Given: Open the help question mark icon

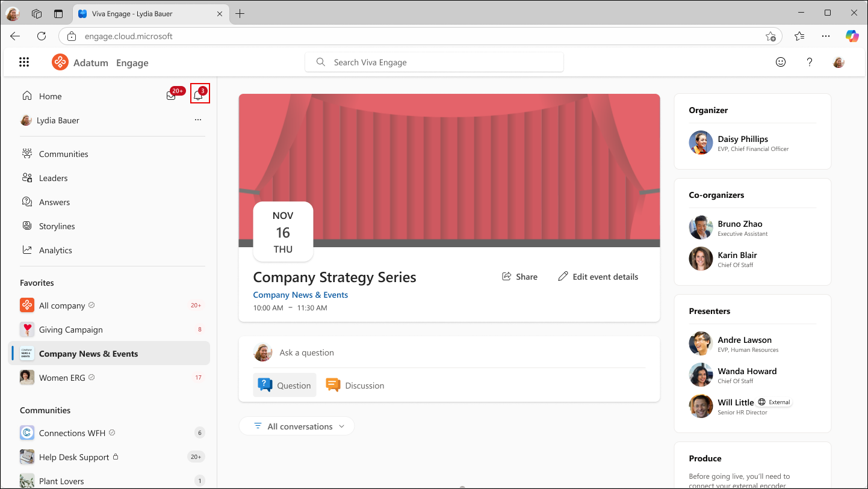Looking at the screenshot, I should pos(810,62).
